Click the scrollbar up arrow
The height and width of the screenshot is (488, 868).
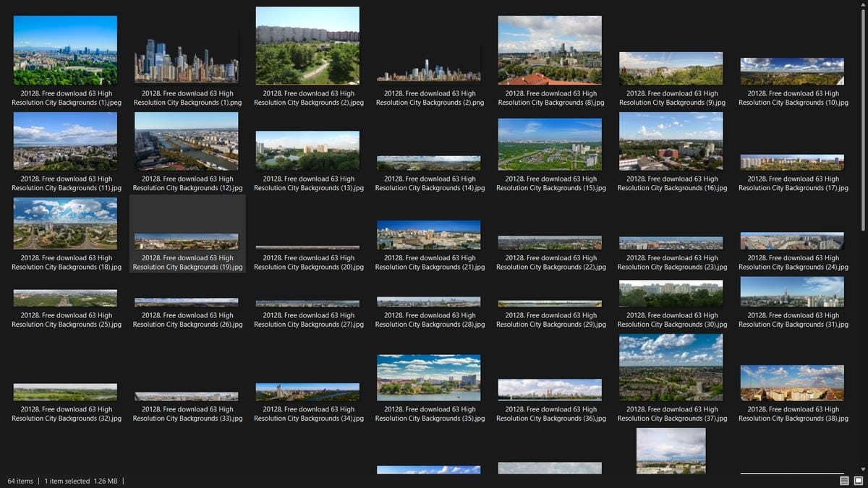863,4
